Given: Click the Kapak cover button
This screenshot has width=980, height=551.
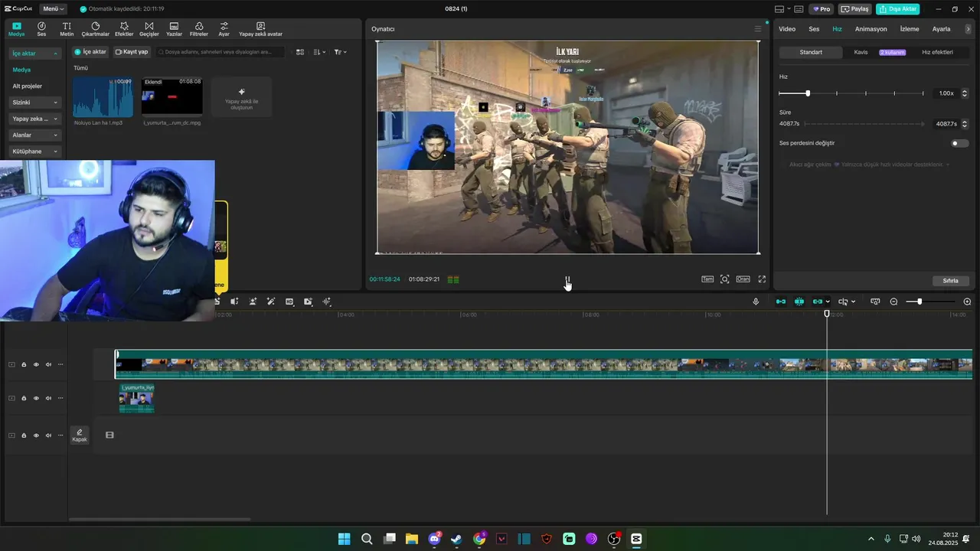Looking at the screenshot, I should [x=80, y=435].
